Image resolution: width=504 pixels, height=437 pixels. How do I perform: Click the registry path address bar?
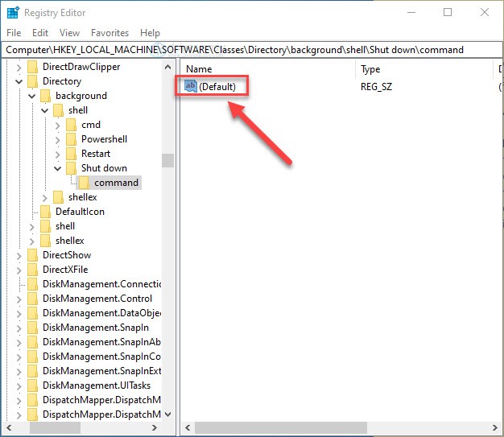[x=252, y=50]
